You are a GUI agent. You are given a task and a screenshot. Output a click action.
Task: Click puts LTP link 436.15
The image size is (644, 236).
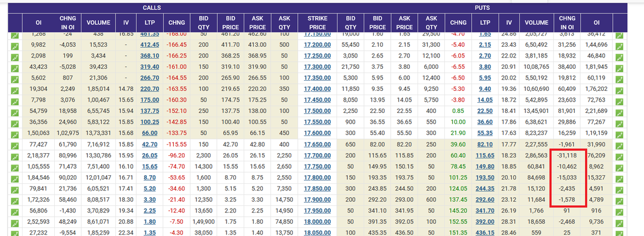point(485,232)
